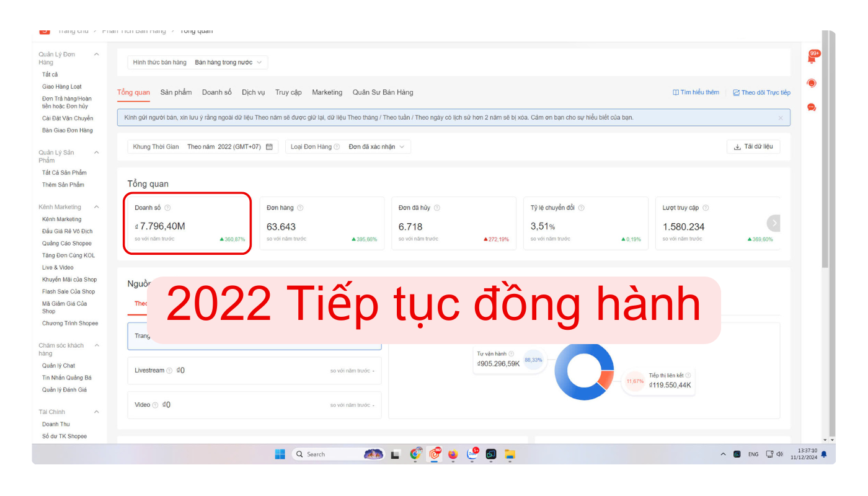The image size is (868, 496).
Task: Click the calendar icon in Khung Thời Gian
Action: coord(269,147)
